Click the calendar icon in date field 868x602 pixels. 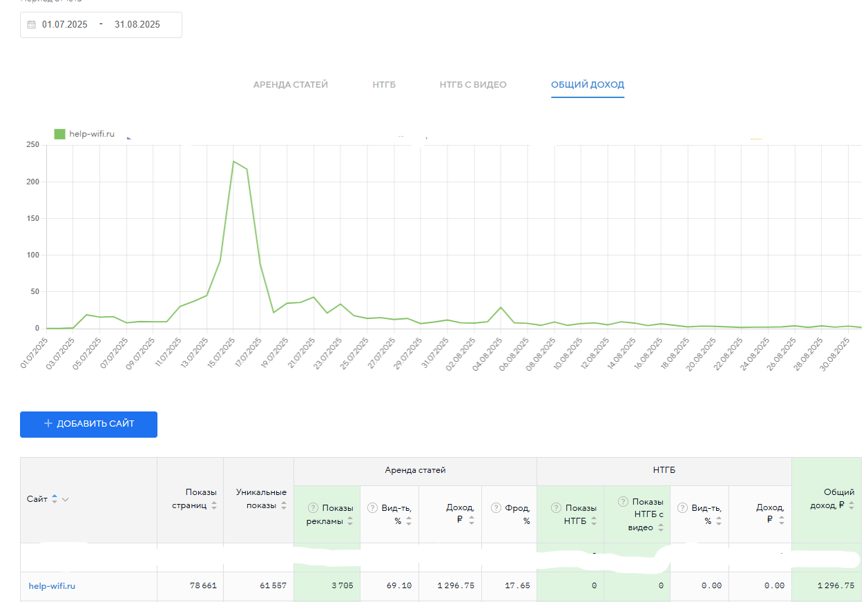click(x=31, y=24)
